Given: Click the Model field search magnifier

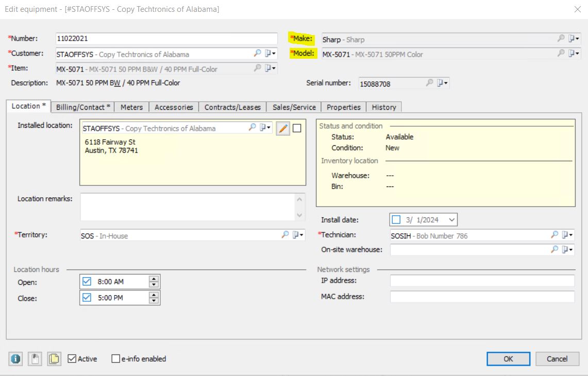Looking at the screenshot, I should (x=561, y=53).
